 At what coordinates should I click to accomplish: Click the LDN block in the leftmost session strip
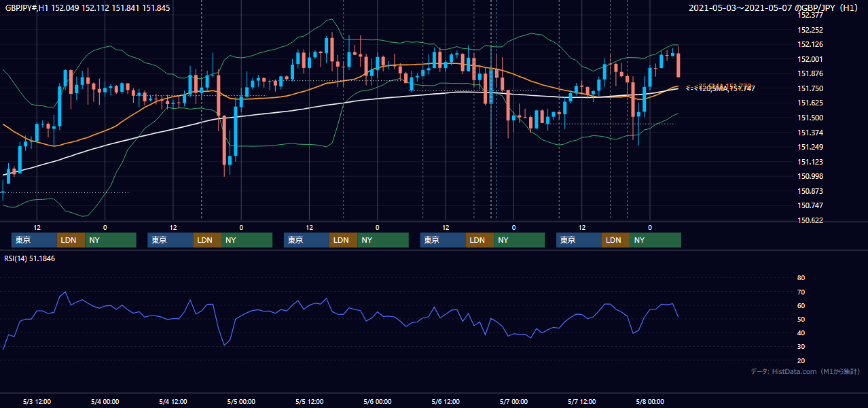71,240
